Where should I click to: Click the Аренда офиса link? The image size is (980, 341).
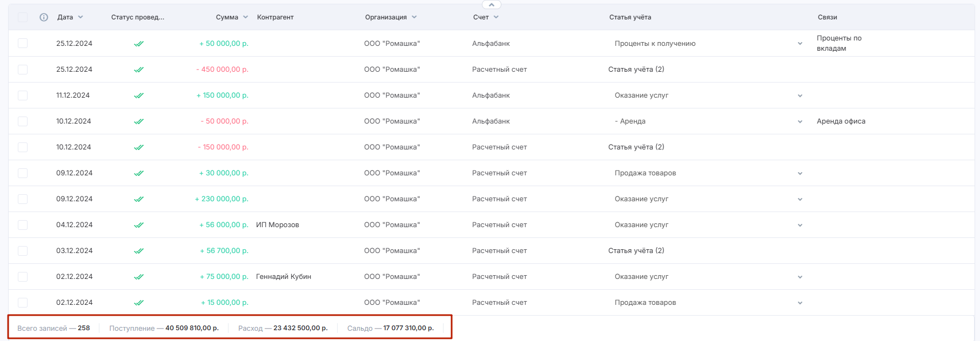tap(841, 121)
